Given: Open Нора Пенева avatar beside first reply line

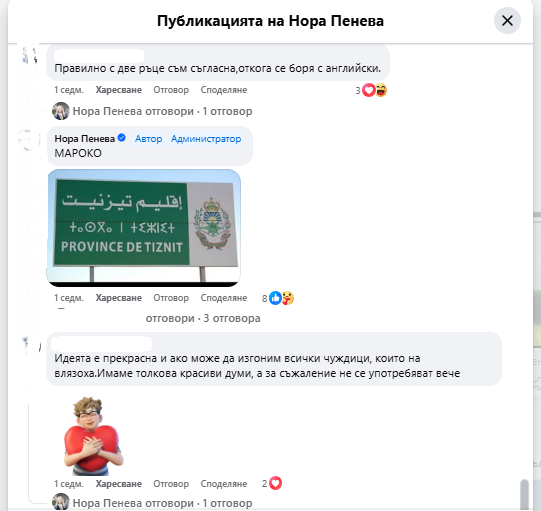Looking at the screenshot, I should 61,111.
